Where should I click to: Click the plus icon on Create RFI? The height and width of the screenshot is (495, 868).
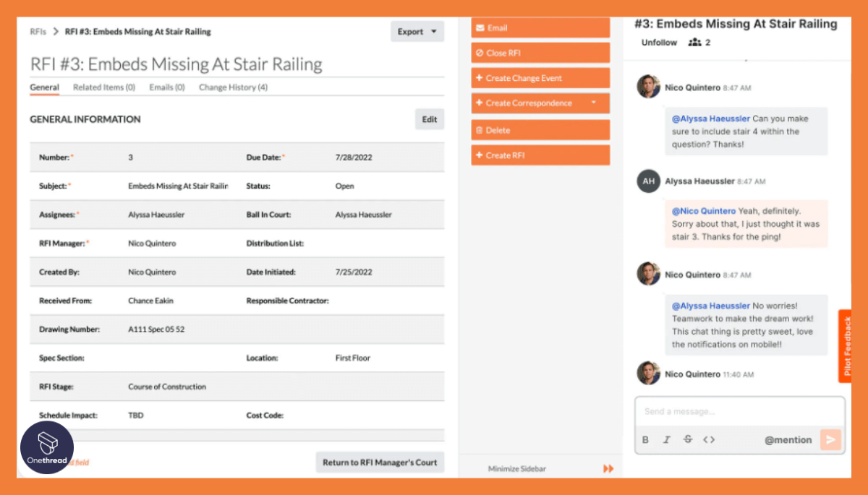(480, 155)
